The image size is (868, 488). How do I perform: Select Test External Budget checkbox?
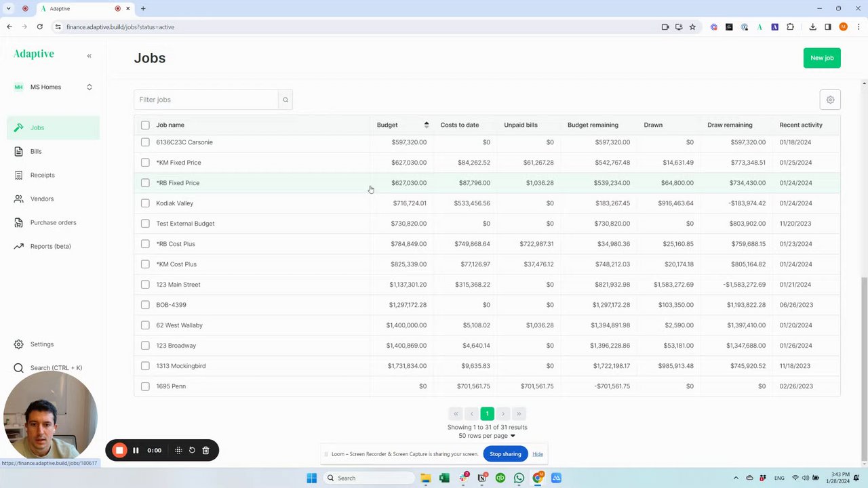pos(145,224)
